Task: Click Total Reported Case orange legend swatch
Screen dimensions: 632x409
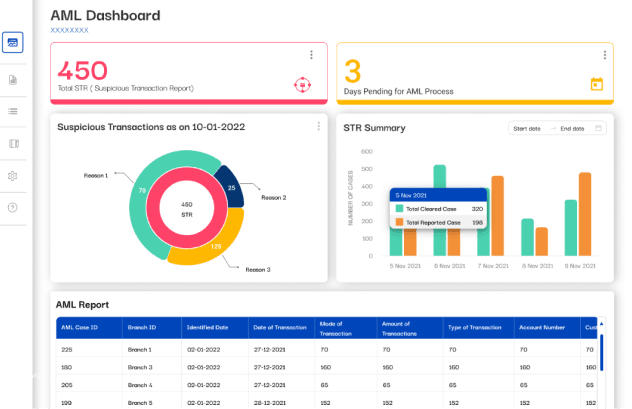Action: (399, 222)
